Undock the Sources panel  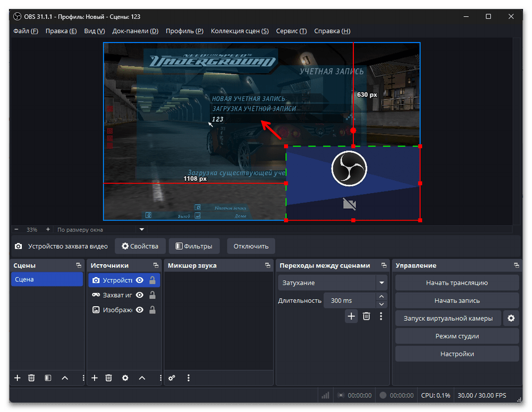pos(156,265)
